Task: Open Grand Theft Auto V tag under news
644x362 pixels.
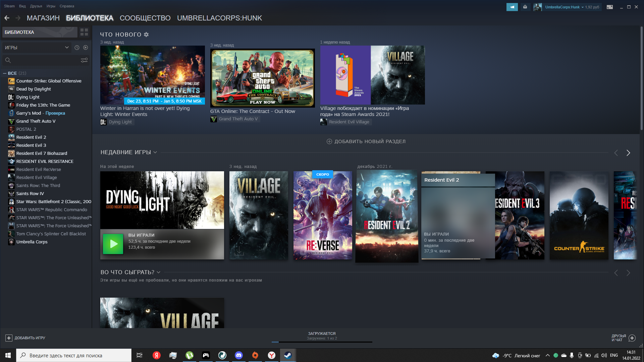Action: click(x=235, y=119)
